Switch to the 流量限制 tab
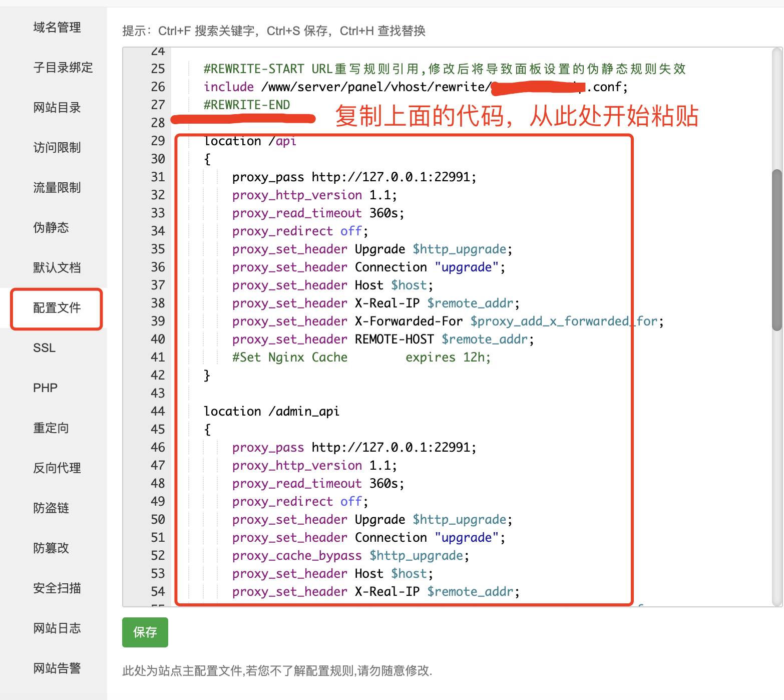Image resolution: width=784 pixels, height=700 pixels. coord(57,188)
